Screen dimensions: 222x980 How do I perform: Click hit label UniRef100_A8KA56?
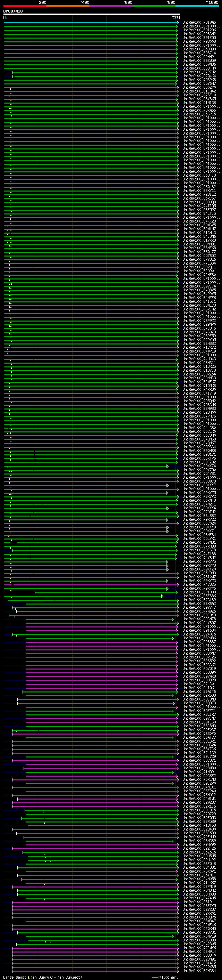(199, 110)
